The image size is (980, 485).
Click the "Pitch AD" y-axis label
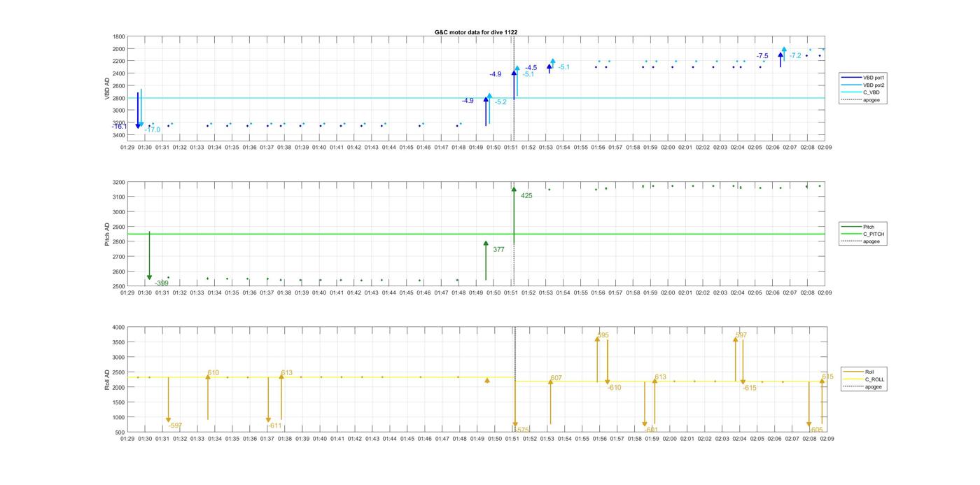107,234
